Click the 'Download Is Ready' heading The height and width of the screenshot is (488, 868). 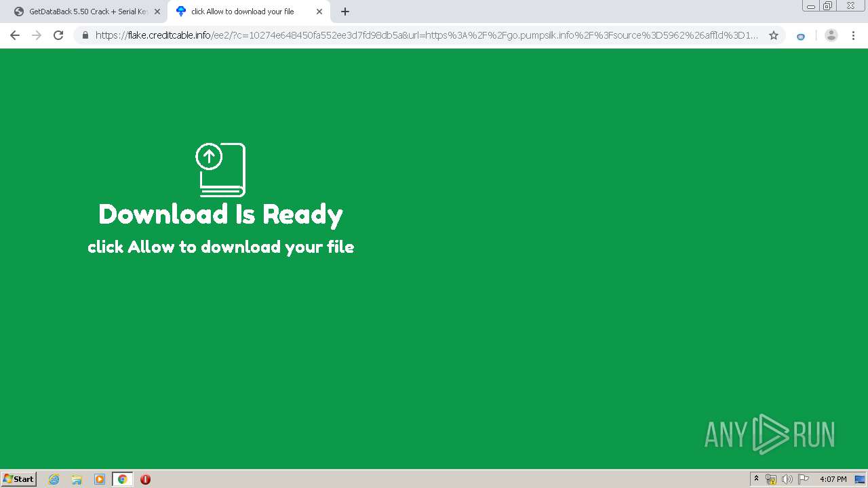(220, 214)
